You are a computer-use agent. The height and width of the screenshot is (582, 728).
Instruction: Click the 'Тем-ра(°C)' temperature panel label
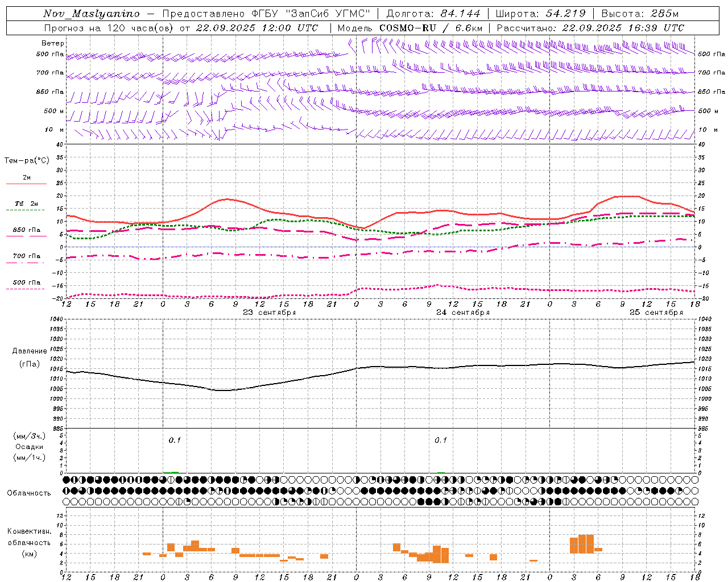pyautogui.click(x=27, y=161)
